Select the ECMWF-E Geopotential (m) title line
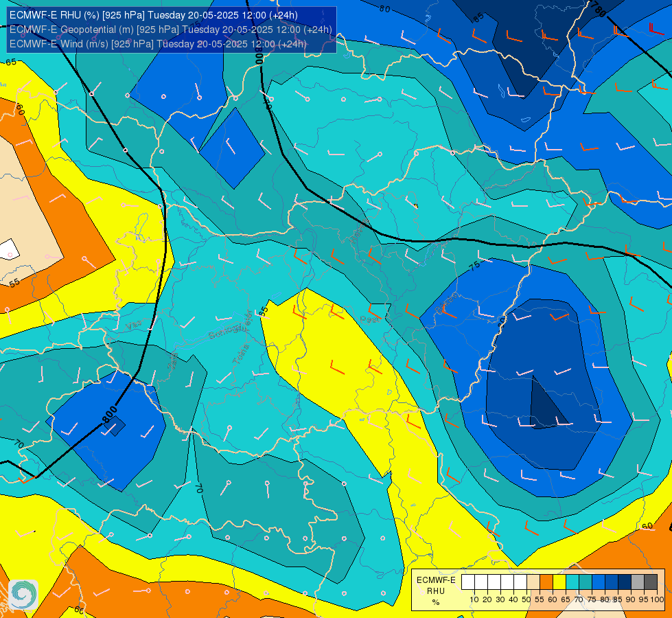The image size is (672, 618). click(170, 30)
